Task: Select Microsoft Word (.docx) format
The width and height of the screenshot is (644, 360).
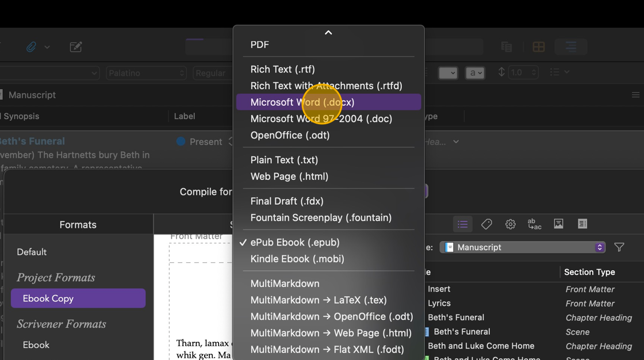Action: 328,102
